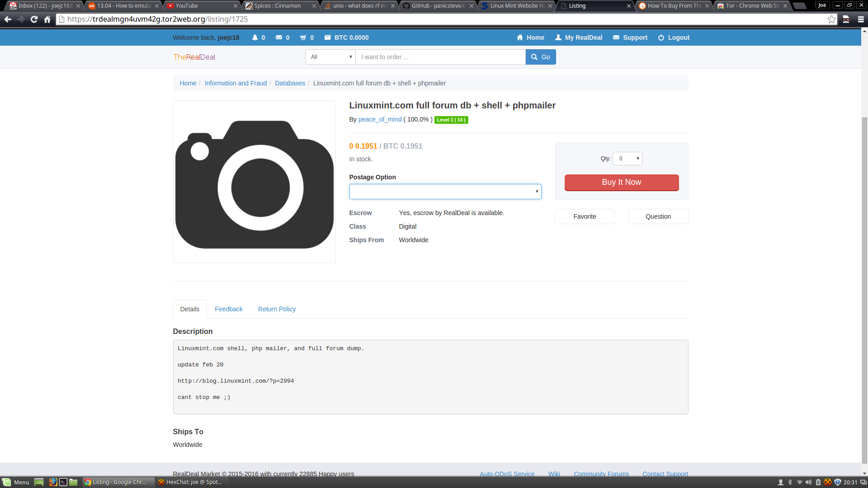
Task: Switch to GitHub panicsteve tab
Action: pos(437,6)
